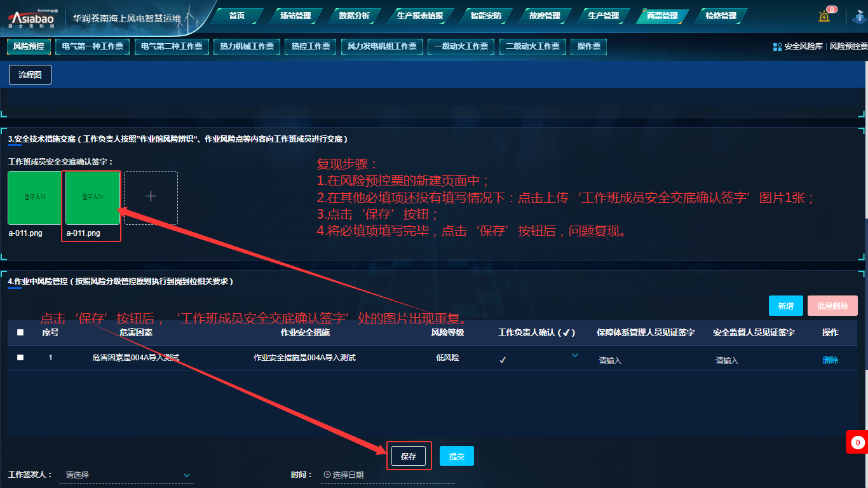Click the 删除 link in row 1
This screenshot has height=488, width=868.
coord(830,360)
